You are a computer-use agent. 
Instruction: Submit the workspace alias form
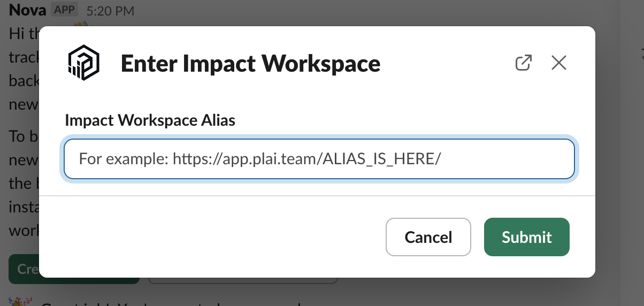[526, 237]
